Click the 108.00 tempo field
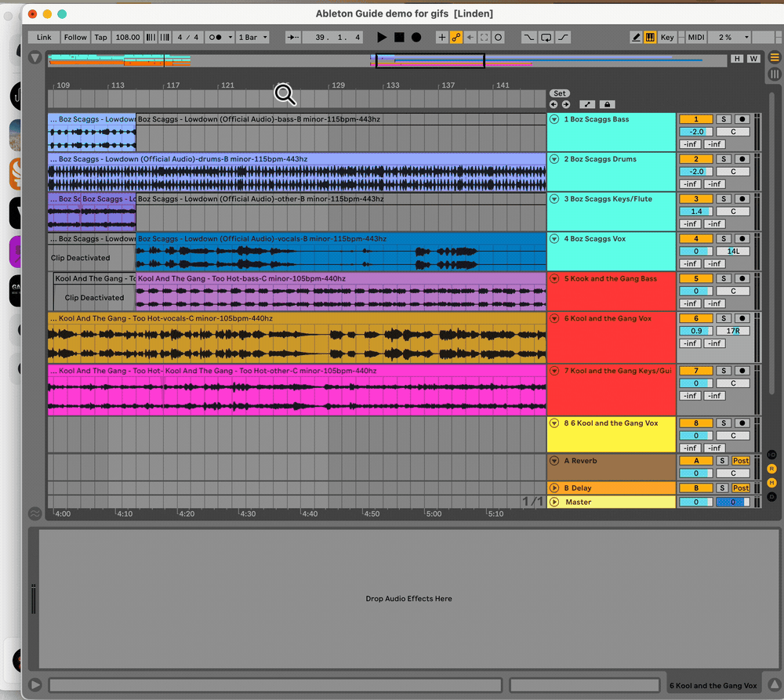Image resolution: width=784 pixels, height=700 pixels. click(x=128, y=37)
